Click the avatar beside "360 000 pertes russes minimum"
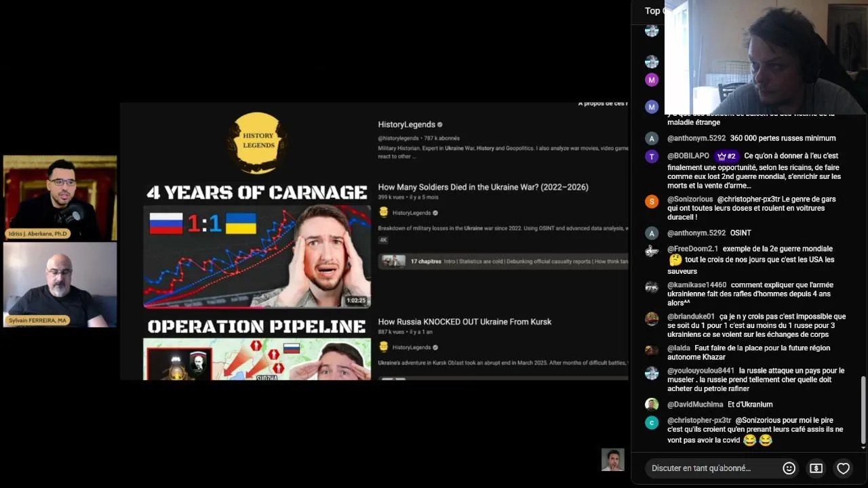Viewport: 868px width, 488px height. [652, 138]
